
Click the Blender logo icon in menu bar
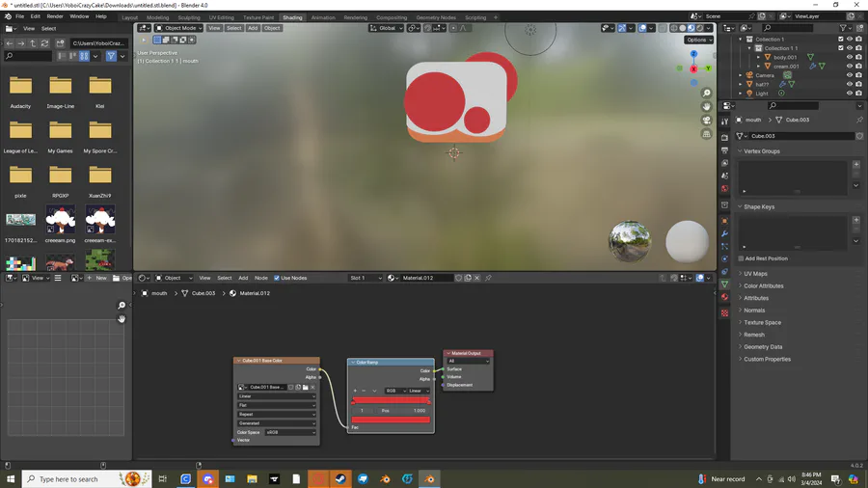[8, 16]
